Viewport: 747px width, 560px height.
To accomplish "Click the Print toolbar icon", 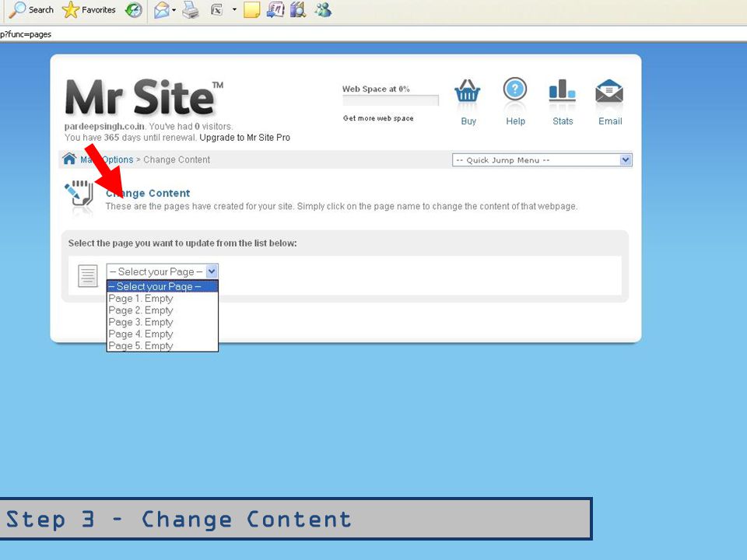I will click(191, 10).
